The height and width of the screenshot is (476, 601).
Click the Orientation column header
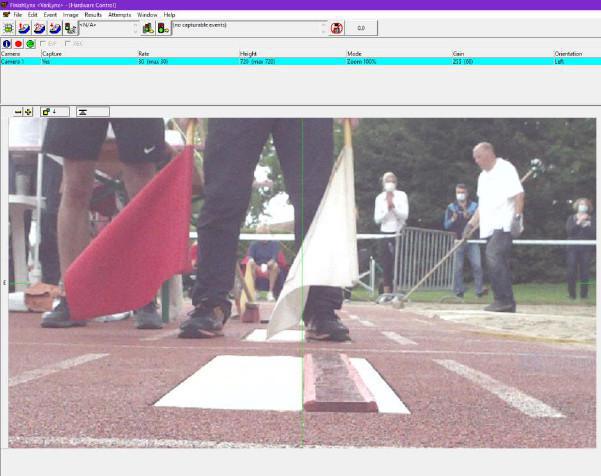pos(577,54)
